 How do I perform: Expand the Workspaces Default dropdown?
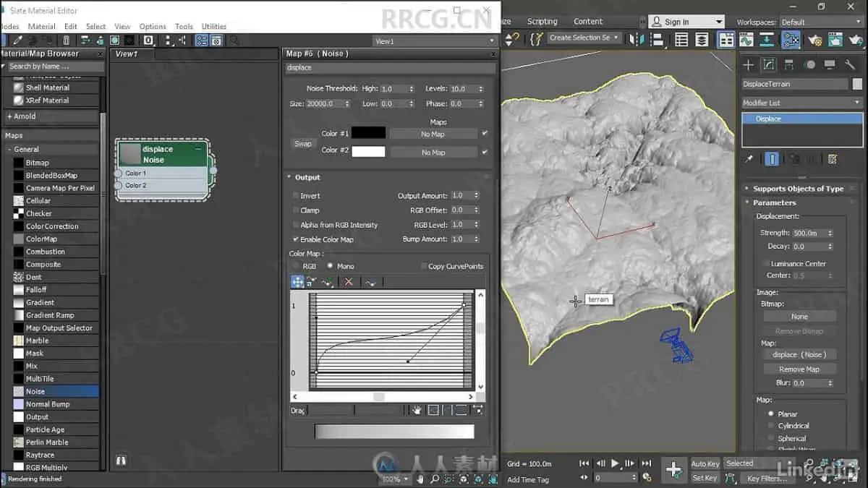[x=820, y=22]
